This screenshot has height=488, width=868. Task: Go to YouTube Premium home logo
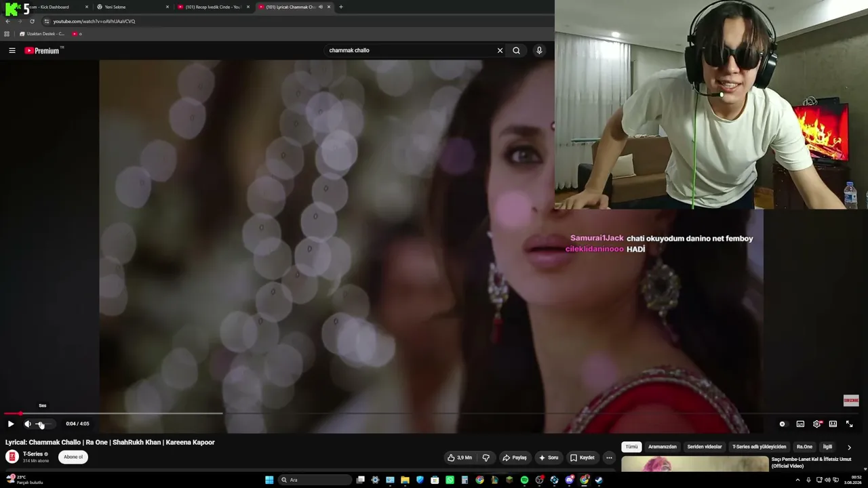click(42, 50)
